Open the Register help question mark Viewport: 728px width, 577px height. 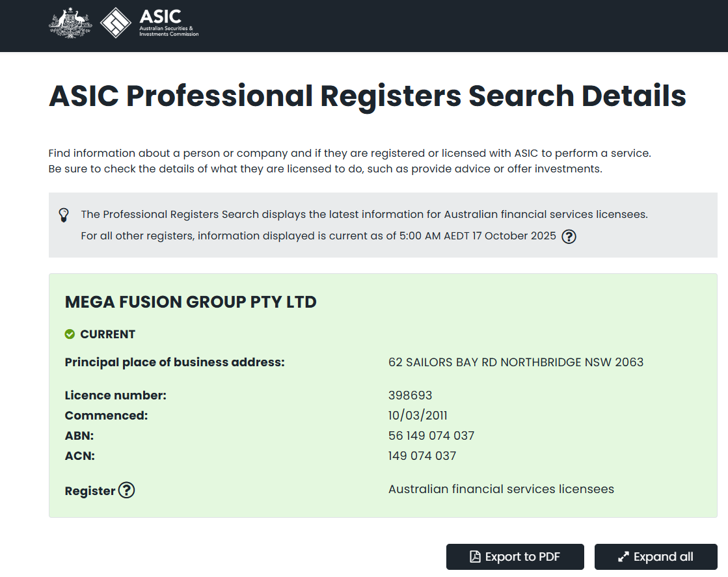[x=127, y=490]
